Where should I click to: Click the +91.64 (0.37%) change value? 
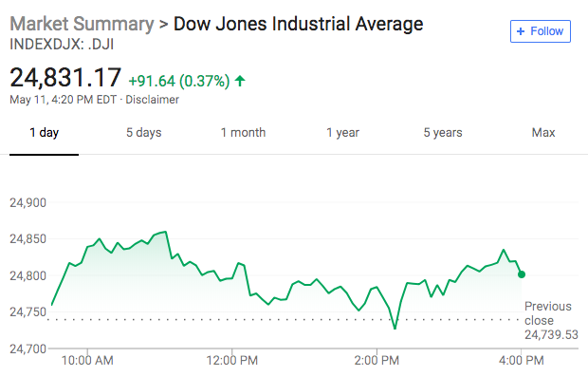(179, 81)
